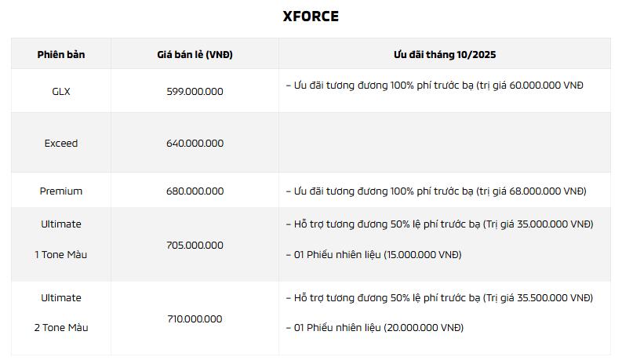Viewport: 622px width, 364px height.
Task: Click the GLX 60.000.000 VNĐ offer text
Action: 435,85
